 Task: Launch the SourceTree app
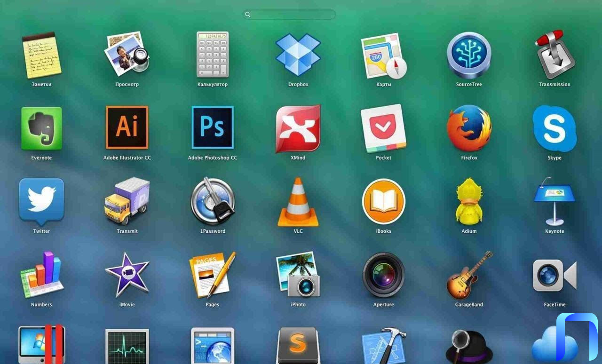[x=469, y=55]
